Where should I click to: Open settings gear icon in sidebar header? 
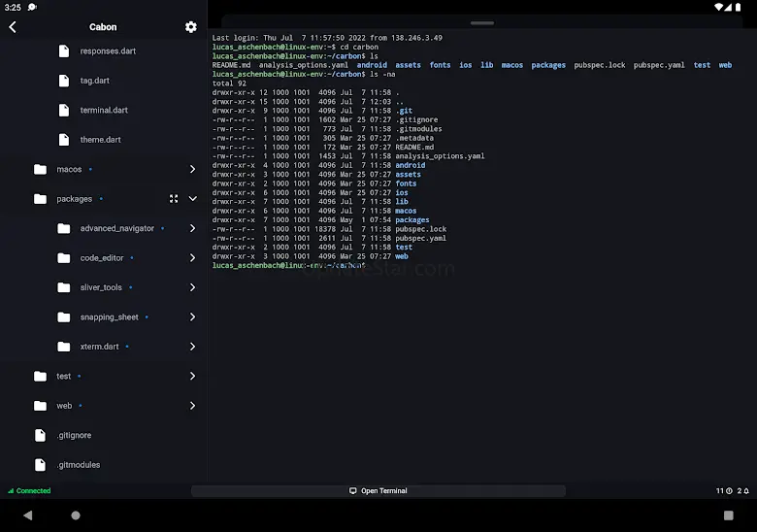[x=190, y=27]
